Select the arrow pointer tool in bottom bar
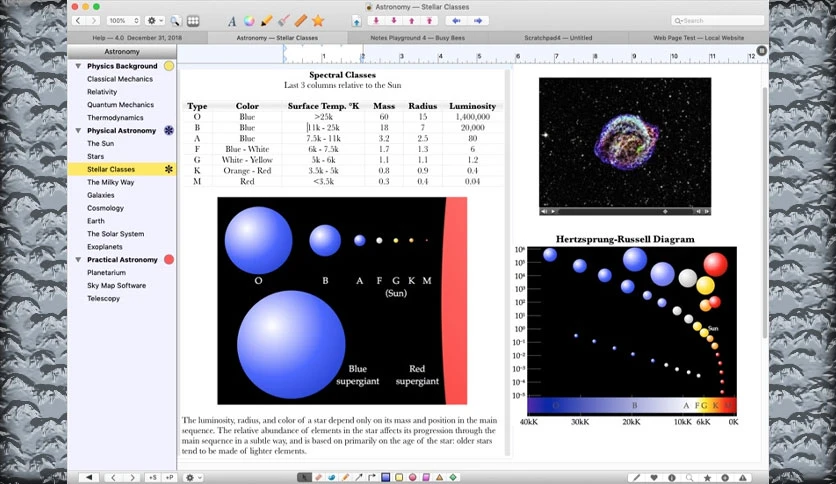The image size is (836, 484). (x=304, y=478)
